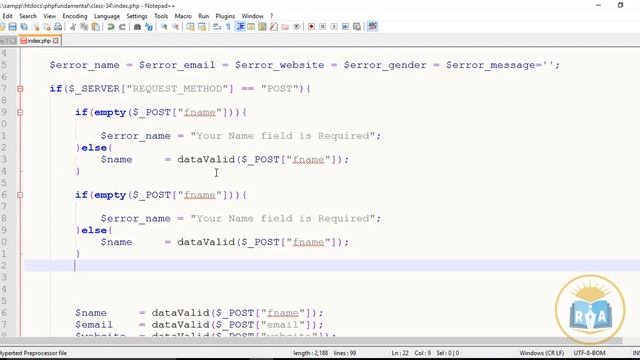Screen dimensions: 640x360
Task: Collapse the first empty fname block fold marker
Action: (x=20, y=112)
